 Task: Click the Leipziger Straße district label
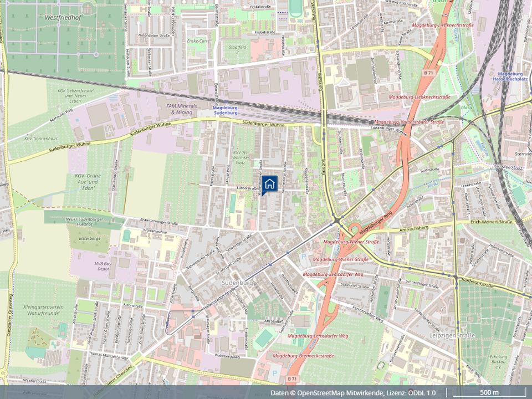pyautogui.click(x=452, y=335)
